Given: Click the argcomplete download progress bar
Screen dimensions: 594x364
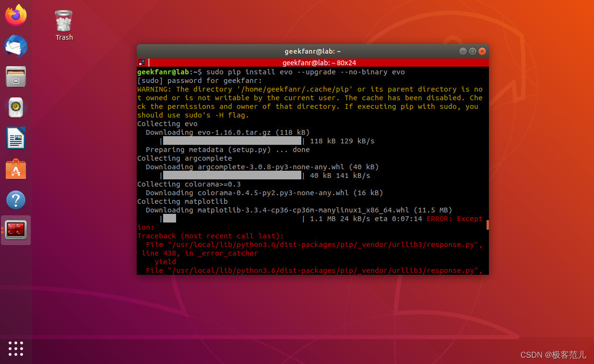Looking at the screenshot, I should coord(232,176).
